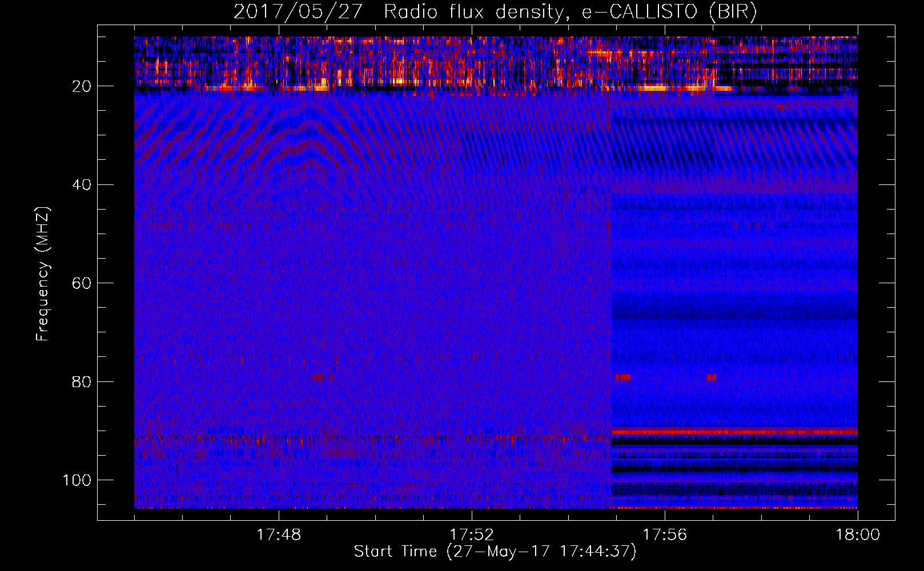Screen dimensions: 924x571
Task: Click the 17:56 time tick label
Action: [665, 535]
